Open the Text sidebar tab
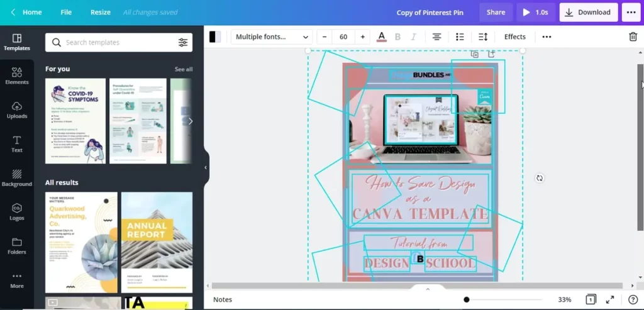The height and width of the screenshot is (310, 644). [x=17, y=144]
